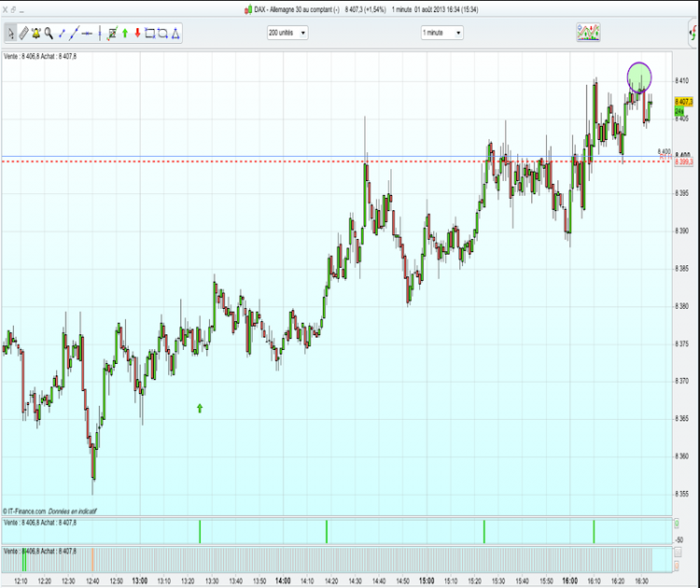Select the triangle drawing tool
This screenshot has width=700, height=588.
175,34
